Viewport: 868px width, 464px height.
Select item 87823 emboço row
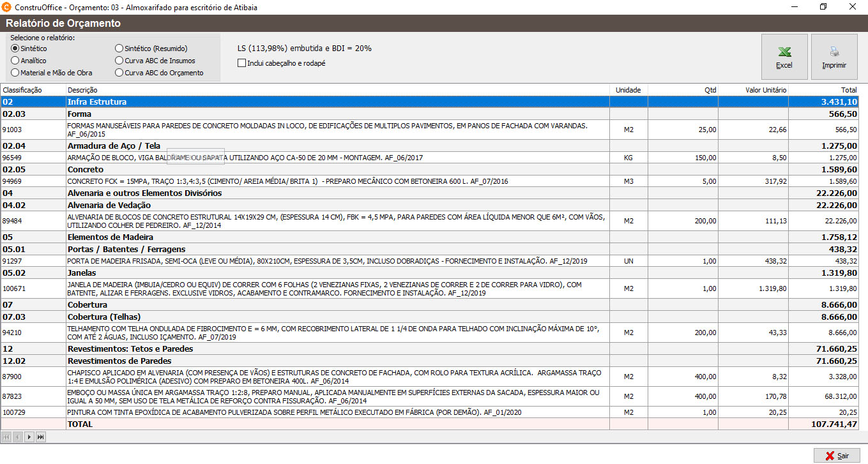click(x=430, y=396)
